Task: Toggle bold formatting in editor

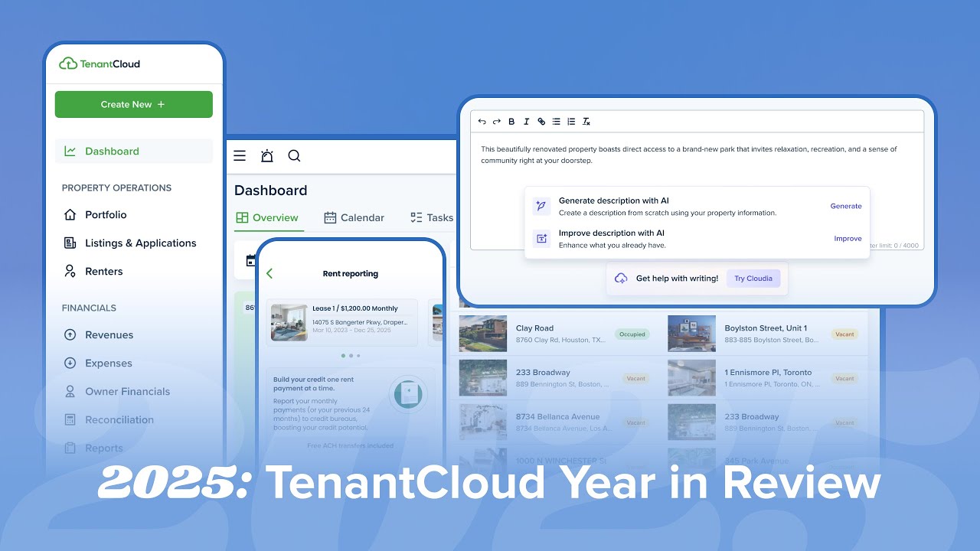Action: point(511,122)
